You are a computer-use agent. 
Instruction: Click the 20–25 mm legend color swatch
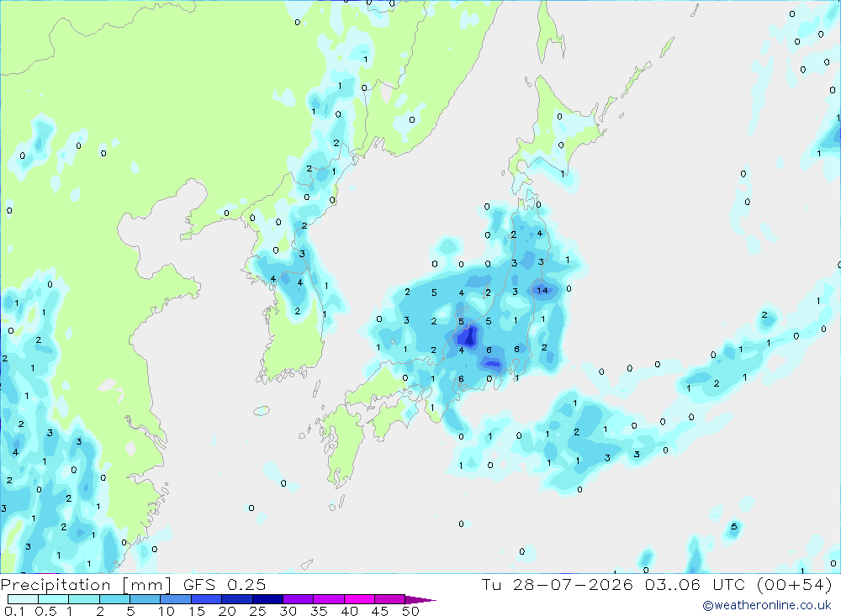[x=237, y=599]
